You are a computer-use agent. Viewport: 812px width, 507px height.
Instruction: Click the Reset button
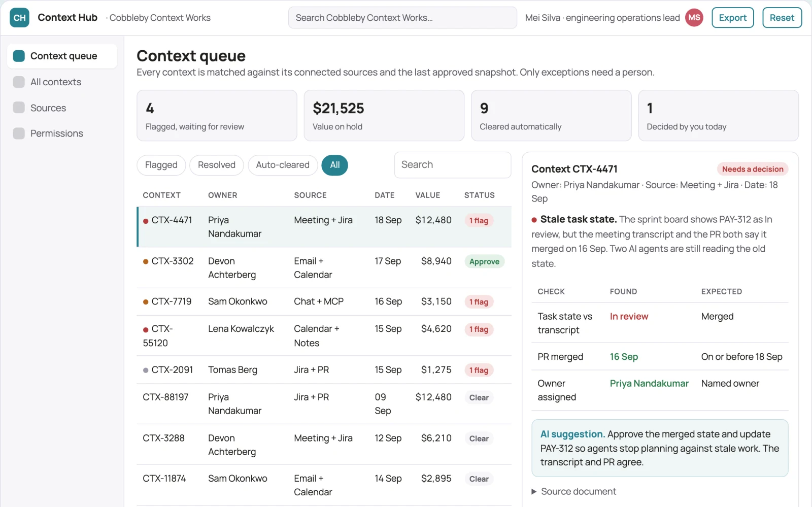782,18
